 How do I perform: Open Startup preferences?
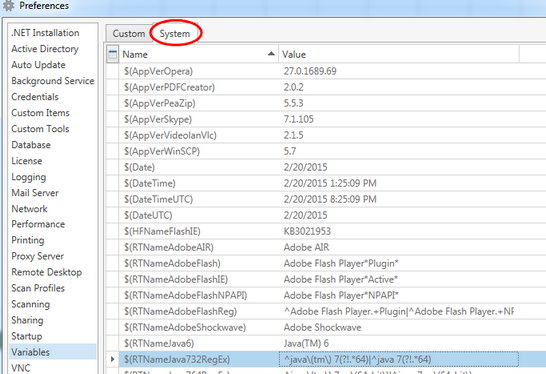pyautogui.click(x=27, y=336)
